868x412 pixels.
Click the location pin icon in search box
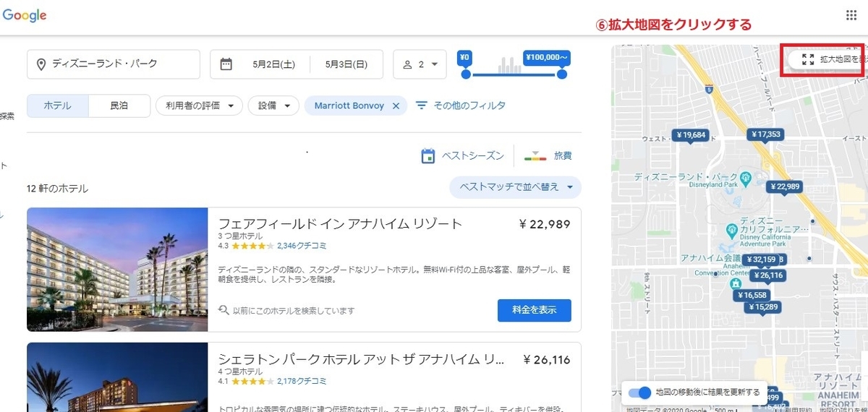(x=41, y=64)
